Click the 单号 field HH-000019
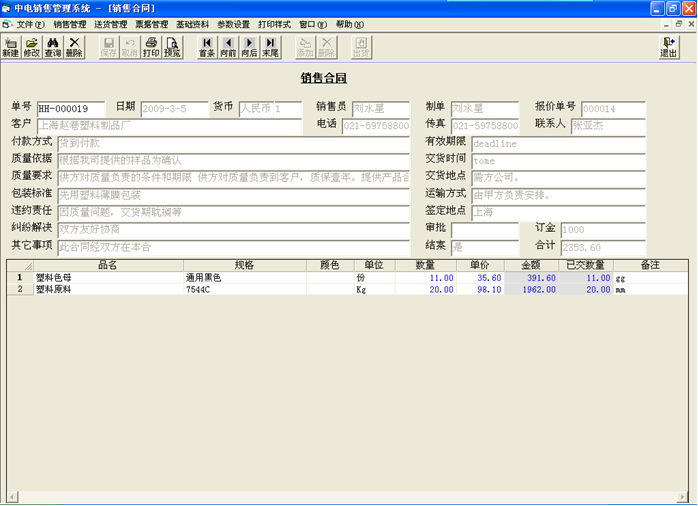The height and width of the screenshot is (506, 698). [x=71, y=109]
